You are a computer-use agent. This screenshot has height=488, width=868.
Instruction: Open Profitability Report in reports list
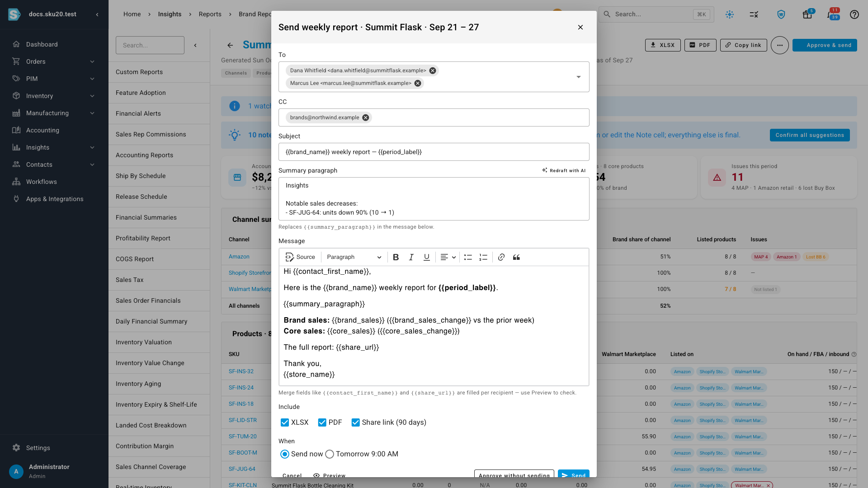click(x=159, y=238)
